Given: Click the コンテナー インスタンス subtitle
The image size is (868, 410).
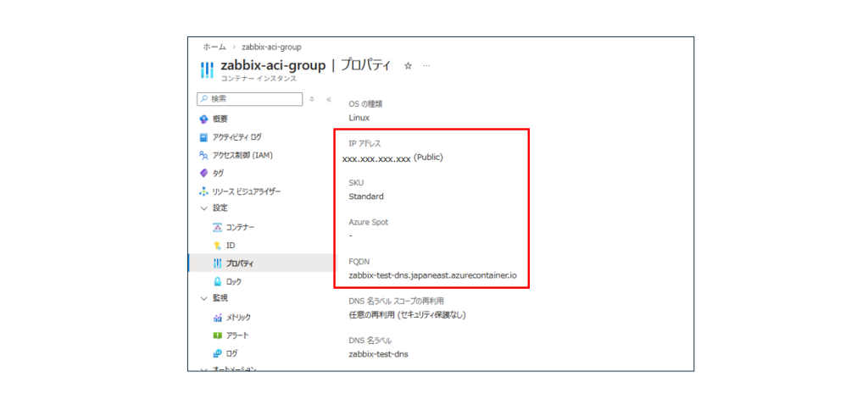Looking at the screenshot, I should [x=259, y=79].
